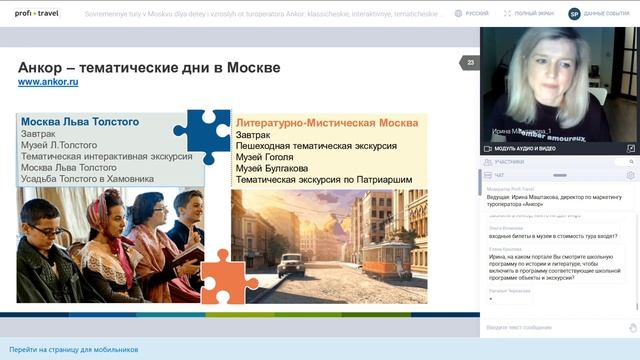Open Перейти на страницу для мобильников link
The image size is (640, 360).
[74, 349]
